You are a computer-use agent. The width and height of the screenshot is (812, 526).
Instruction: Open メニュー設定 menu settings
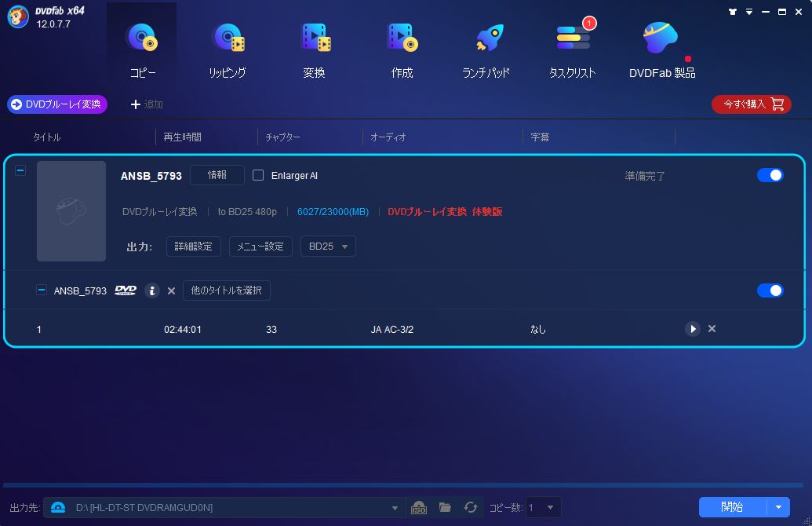[260, 247]
